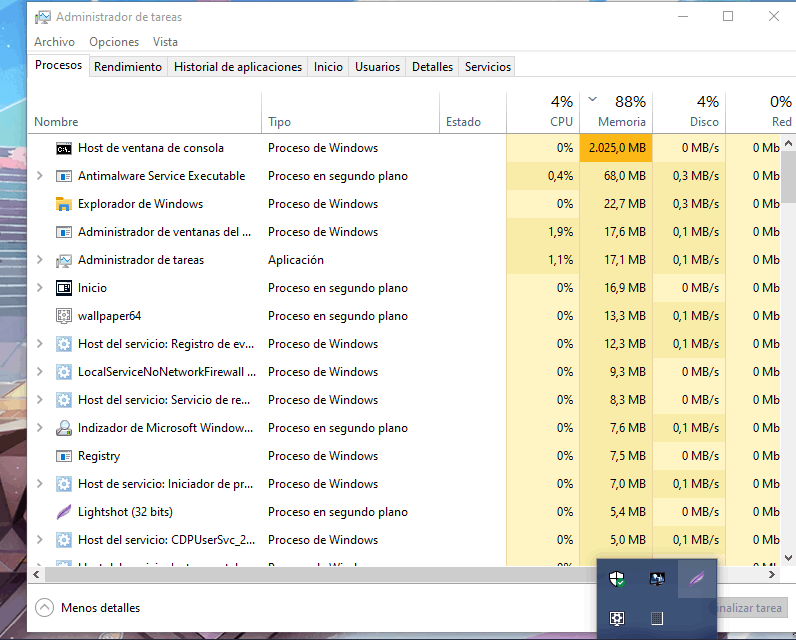Expand Host del servicio: Servicio de re... row
The image size is (796, 640).
pyautogui.click(x=40, y=399)
